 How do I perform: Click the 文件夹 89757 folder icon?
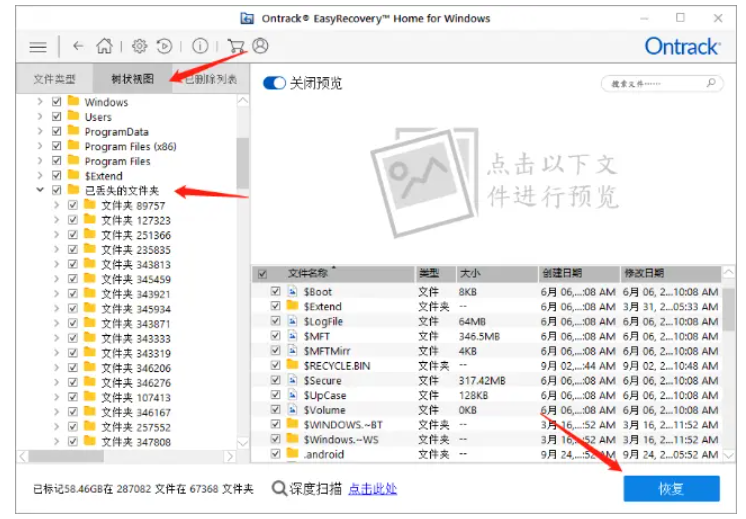click(x=89, y=205)
